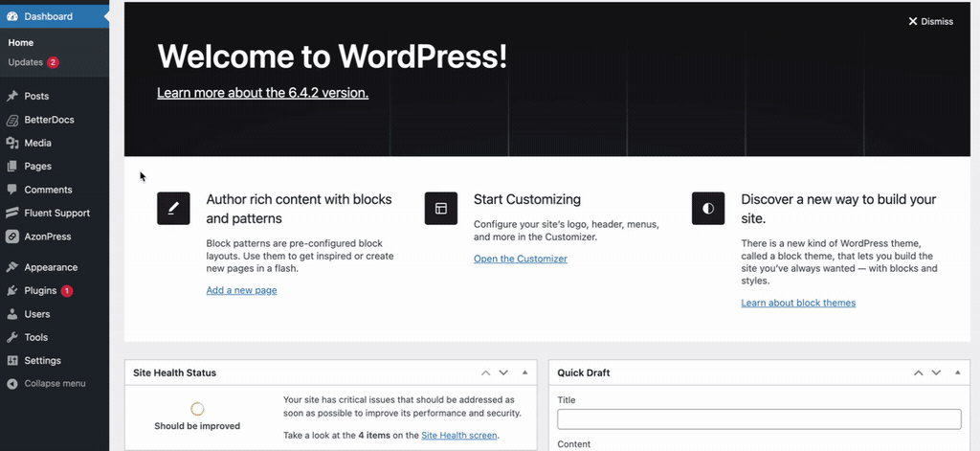Viewport: 980px width, 451px height.
Task: Click Author rich content with blocks heading
Action: [x=299, y=209]
